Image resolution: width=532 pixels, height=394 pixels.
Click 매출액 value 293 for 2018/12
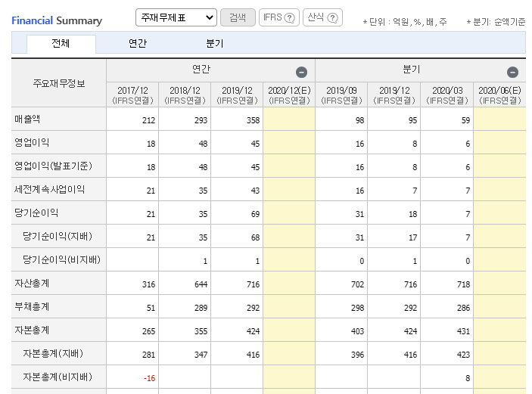(x=201, y=120)
